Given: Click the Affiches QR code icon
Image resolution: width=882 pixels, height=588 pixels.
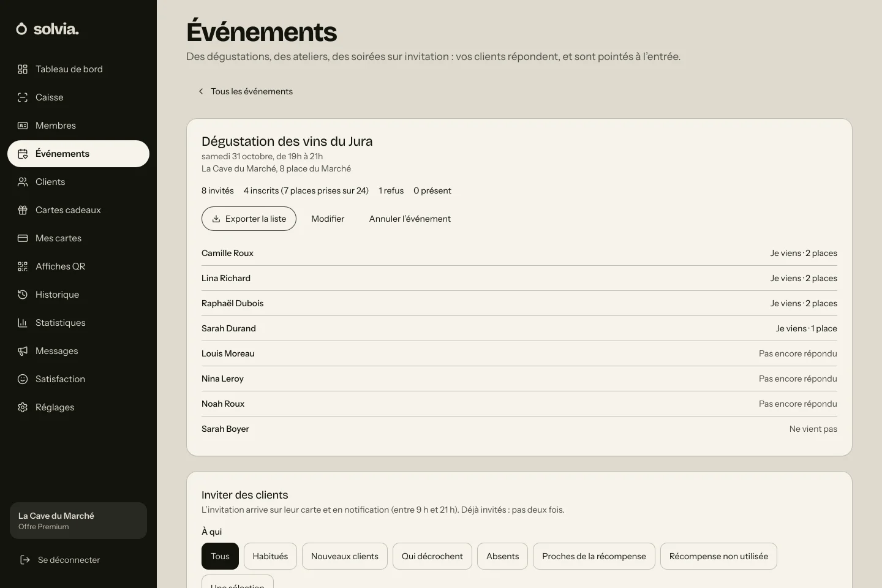Looking at the screenshot, I should click(23, 266).
